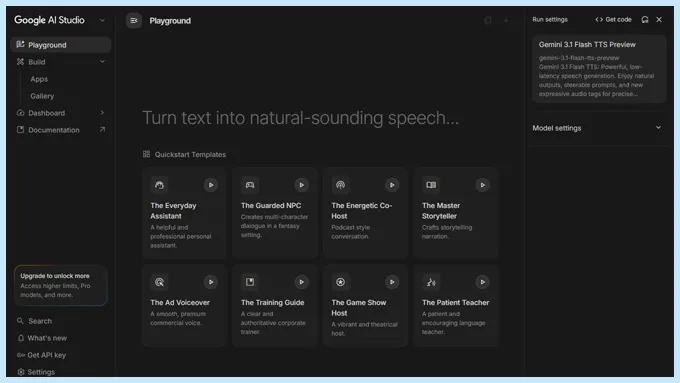680x383 pixels.
Task: Click the Documentation book icon
Action: click(x=20, y=130)
